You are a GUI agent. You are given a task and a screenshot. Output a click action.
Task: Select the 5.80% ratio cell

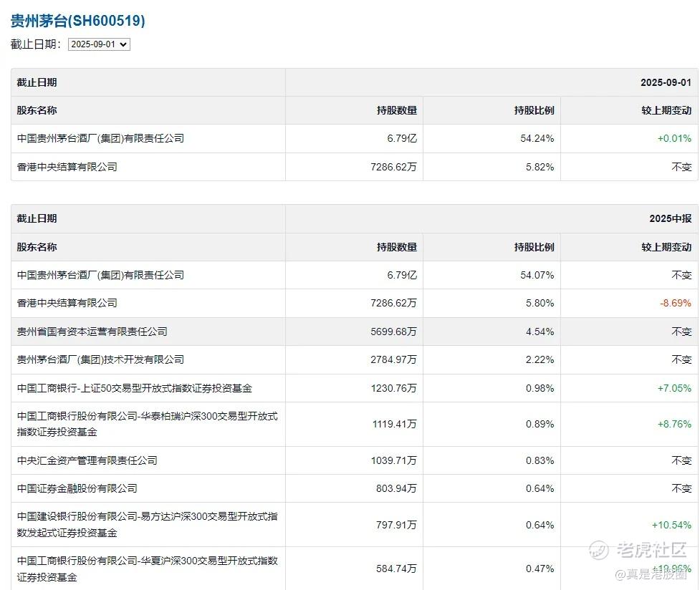tap(540, 303)
